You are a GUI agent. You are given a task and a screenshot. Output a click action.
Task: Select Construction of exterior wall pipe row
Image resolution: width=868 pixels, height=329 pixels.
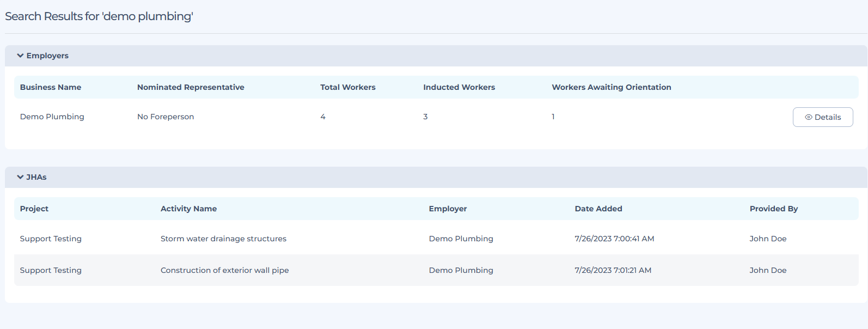(224, 270)
